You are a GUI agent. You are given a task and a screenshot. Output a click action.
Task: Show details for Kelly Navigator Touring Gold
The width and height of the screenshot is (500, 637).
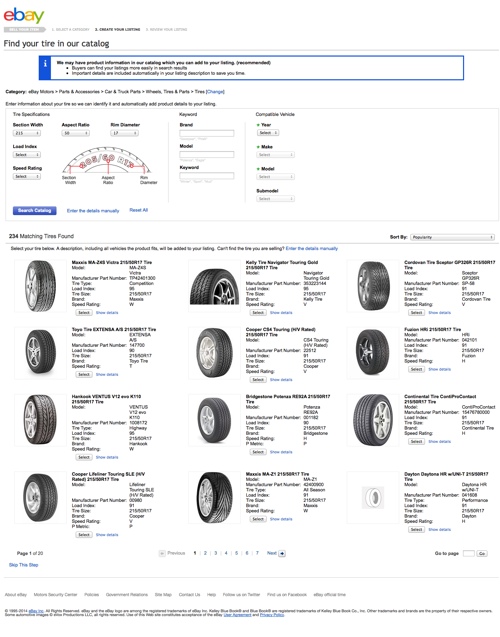[281, 313]
